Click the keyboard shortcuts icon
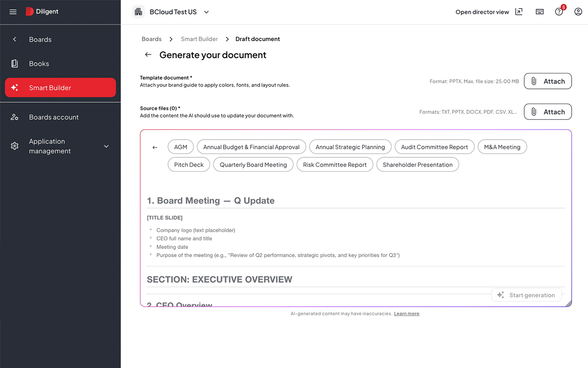The width and height of the screenshot is (588, 368). click(540, 12)
